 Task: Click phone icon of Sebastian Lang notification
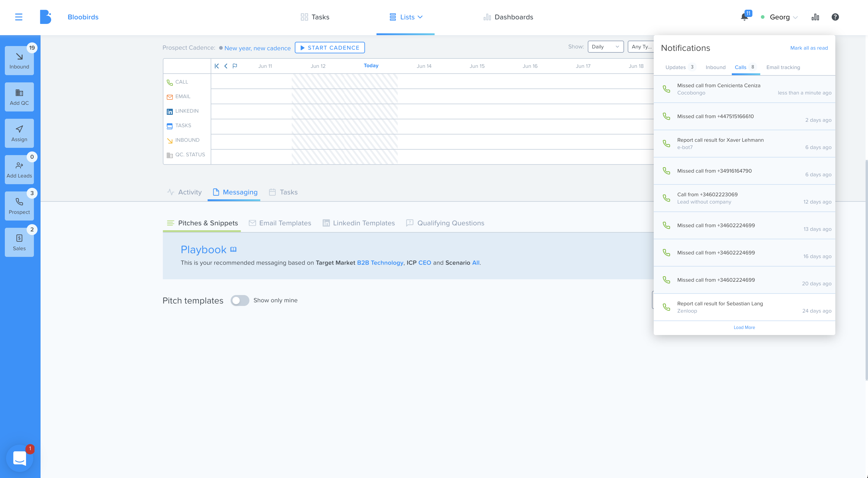[x=666, y=307]
